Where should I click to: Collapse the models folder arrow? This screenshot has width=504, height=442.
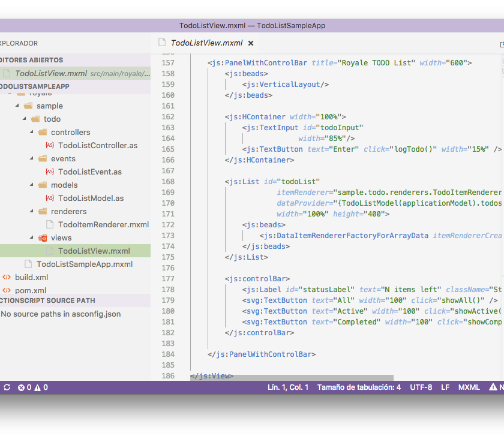pyautogui.click(x=31, y=185)
